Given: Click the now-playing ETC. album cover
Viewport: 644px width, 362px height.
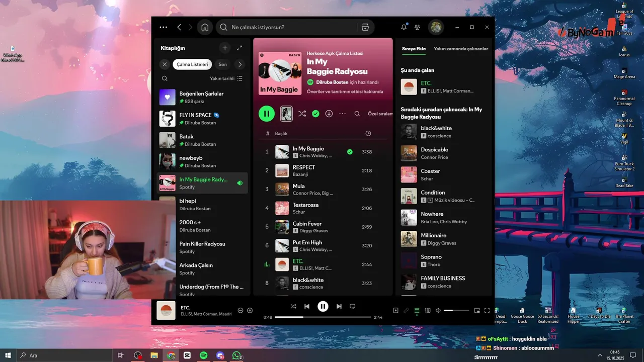Looking at the screenshot, I should pyautogui.click(x=166, y=310).
